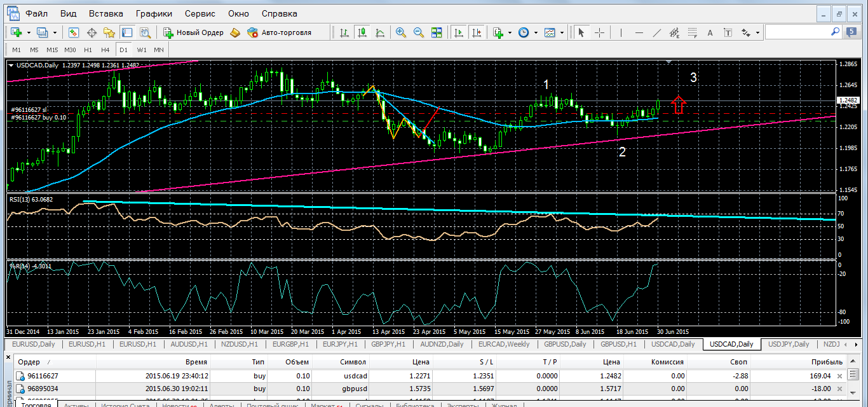Select the D1 timeframe button
The height and width of the screenshot is (407, 868).
click(123, 50)
